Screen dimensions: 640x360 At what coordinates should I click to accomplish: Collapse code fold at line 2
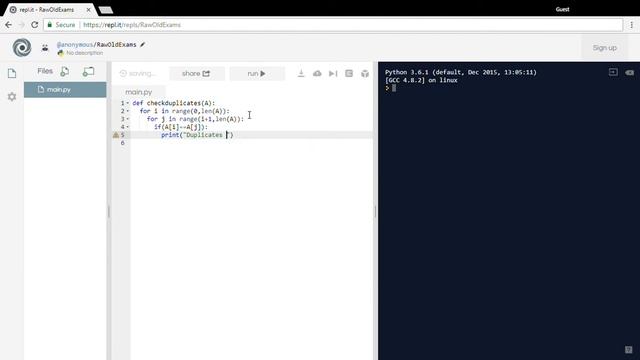click(x=128, y=111)
